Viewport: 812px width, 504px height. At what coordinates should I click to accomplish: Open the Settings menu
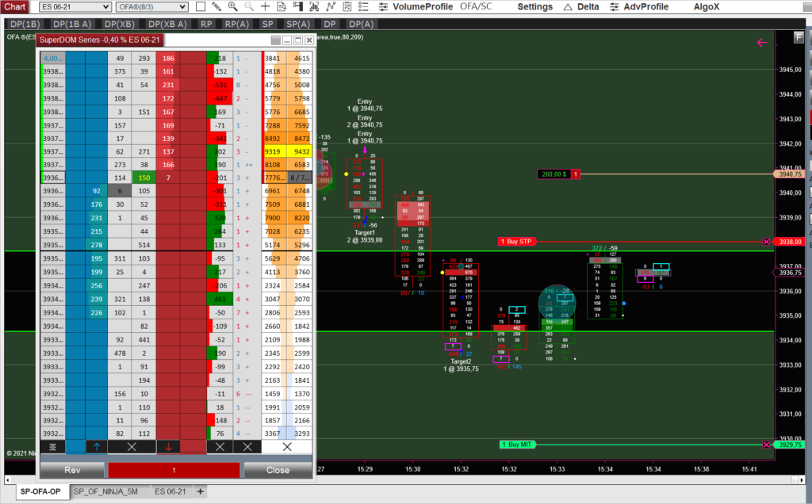tap(535, 6)
